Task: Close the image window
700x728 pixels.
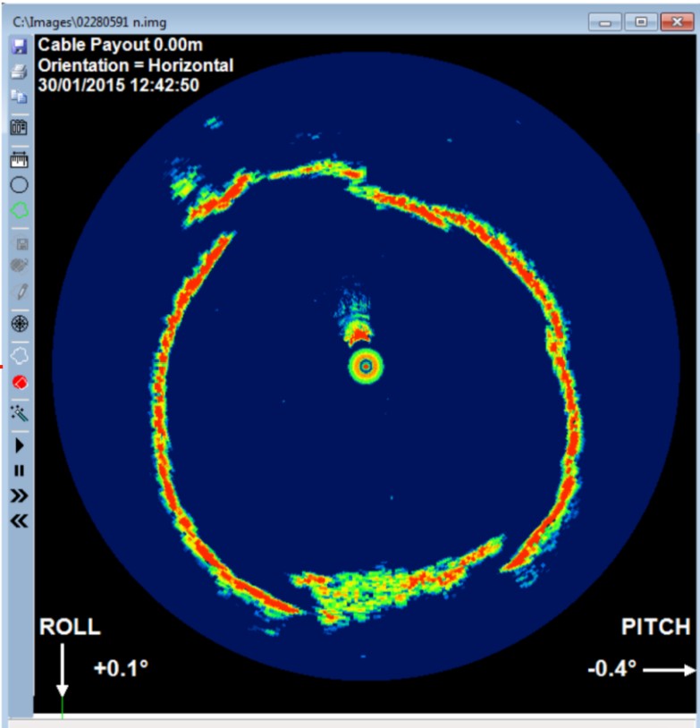Action: coord(677,21)
